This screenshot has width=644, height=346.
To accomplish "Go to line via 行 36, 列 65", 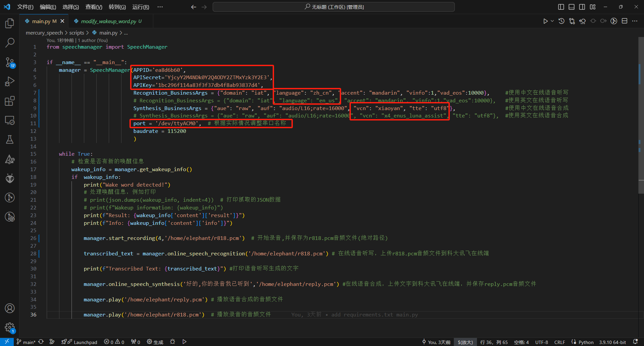I will [x=494, y=342].
